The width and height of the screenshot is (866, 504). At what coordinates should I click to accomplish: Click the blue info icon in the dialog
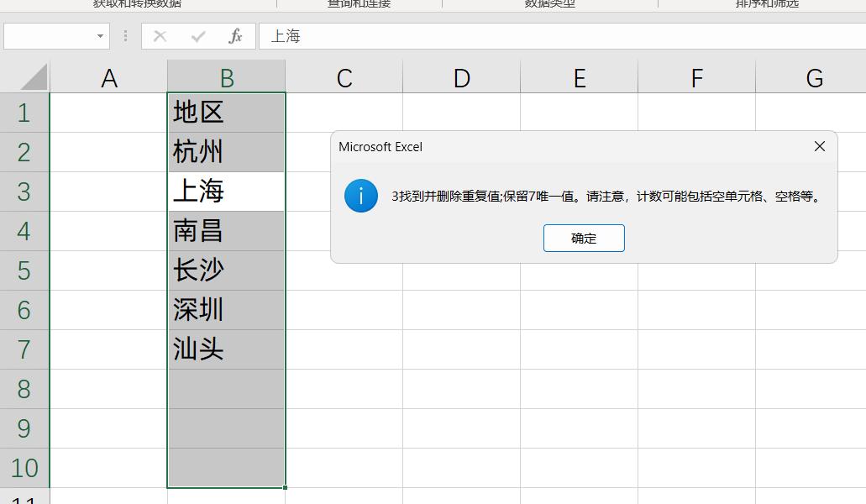[x=361, y=197]
